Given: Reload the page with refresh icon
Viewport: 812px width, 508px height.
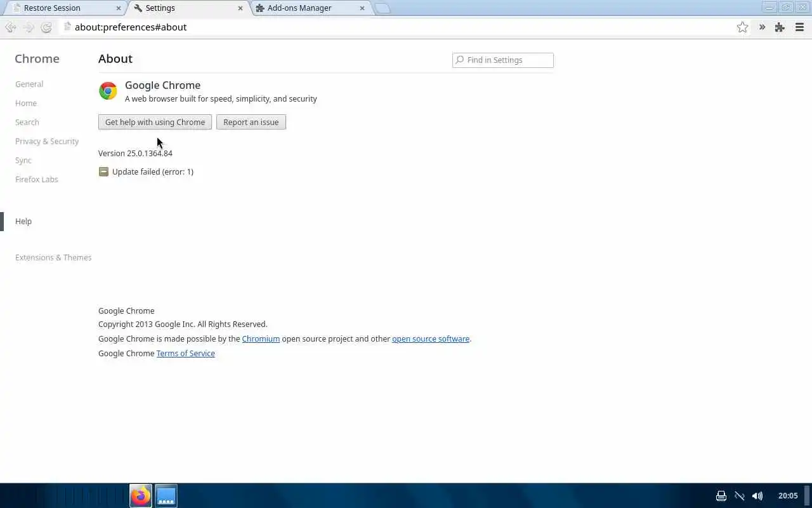Looking at the screenshot, I should click(x=46, y=27).
